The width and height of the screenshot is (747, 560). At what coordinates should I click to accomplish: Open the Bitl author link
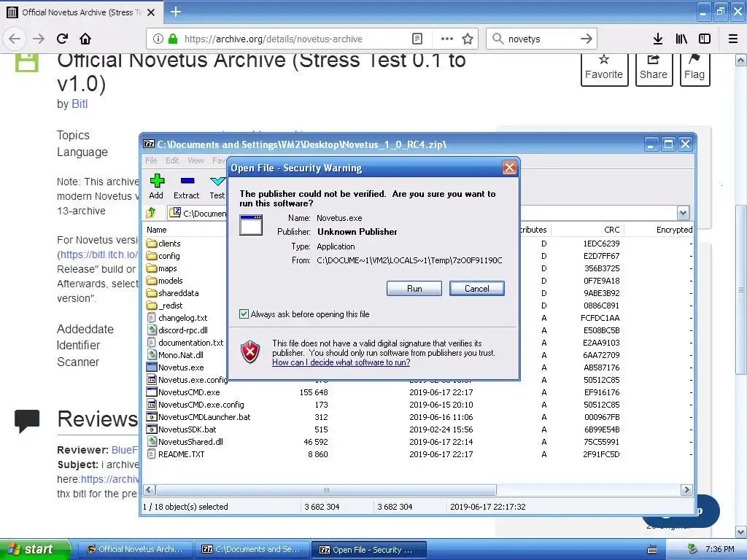(80, 104)
